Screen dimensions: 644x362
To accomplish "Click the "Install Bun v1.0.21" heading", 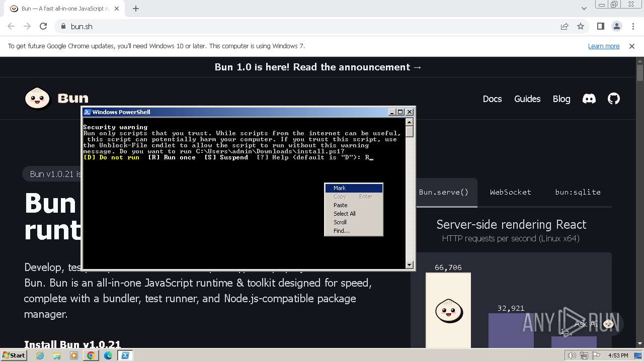I will click(x=72, y=344).
